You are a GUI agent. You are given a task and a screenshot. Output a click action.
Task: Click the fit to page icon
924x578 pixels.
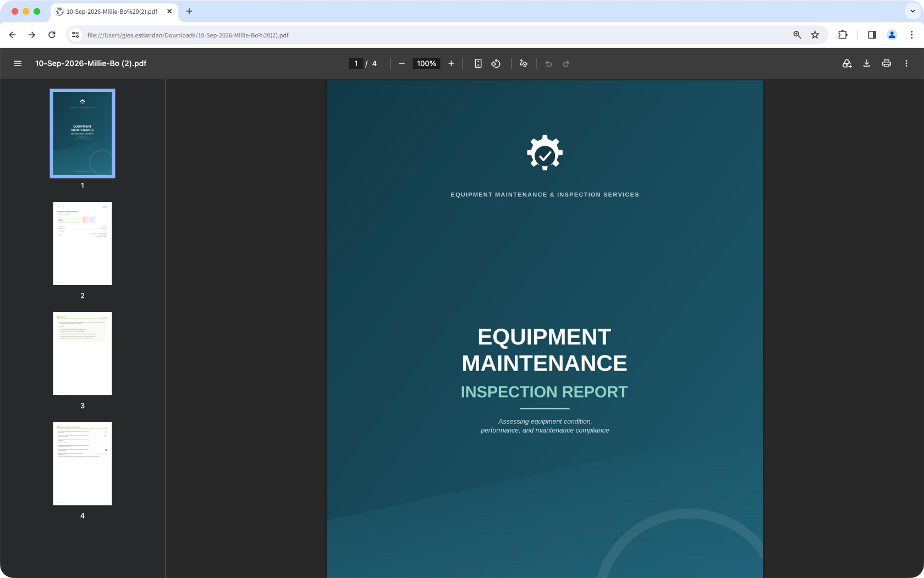tap(478, 63)
